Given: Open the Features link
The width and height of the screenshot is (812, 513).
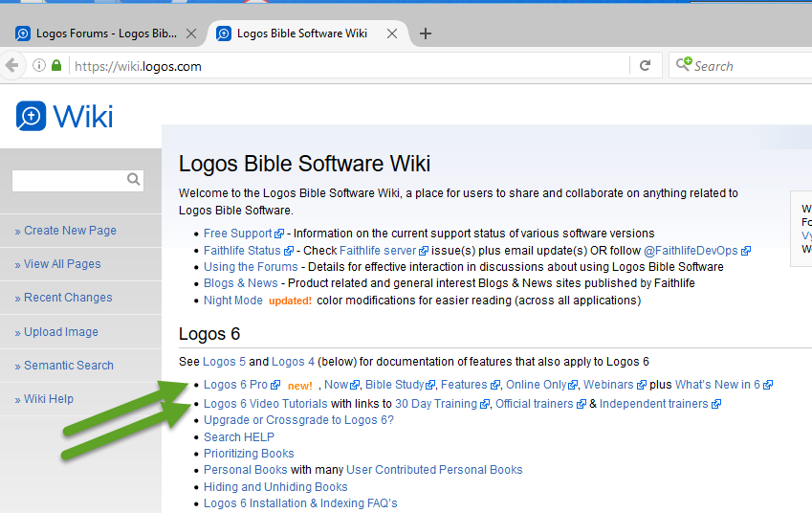Looking at the screenshot, I should [464, 385].
